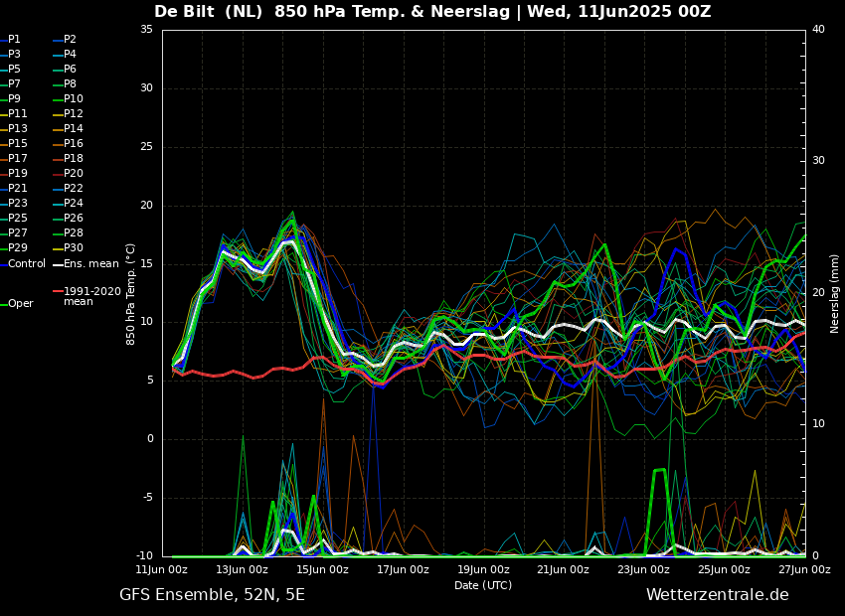Screen dimensions: 845x616
Task: Click the 17Jun 00z date tick label
Action: click(403, 570)
